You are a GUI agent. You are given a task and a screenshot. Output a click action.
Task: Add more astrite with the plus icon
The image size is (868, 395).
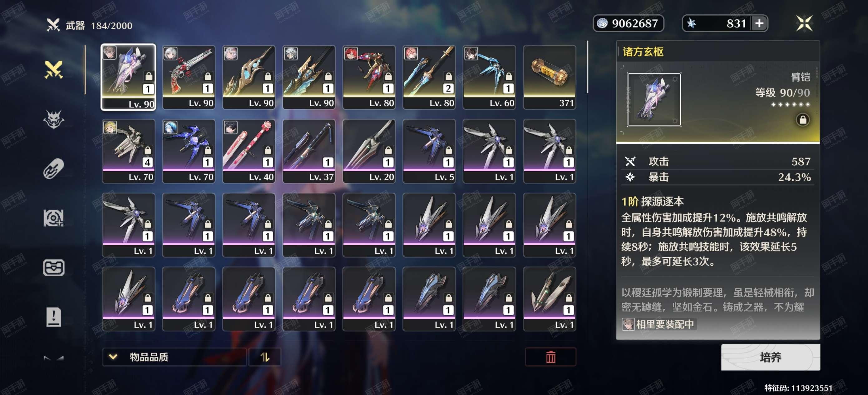759,23
